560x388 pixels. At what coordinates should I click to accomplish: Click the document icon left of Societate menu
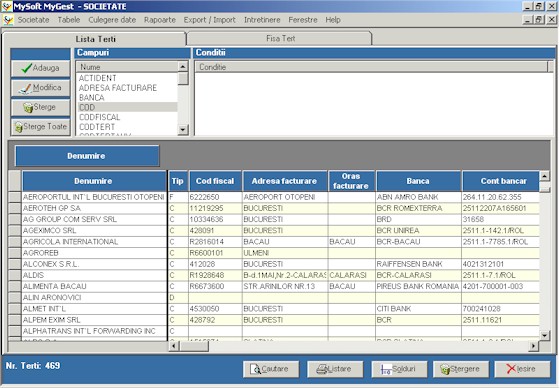pyautogui.click(x=8, y=20)
